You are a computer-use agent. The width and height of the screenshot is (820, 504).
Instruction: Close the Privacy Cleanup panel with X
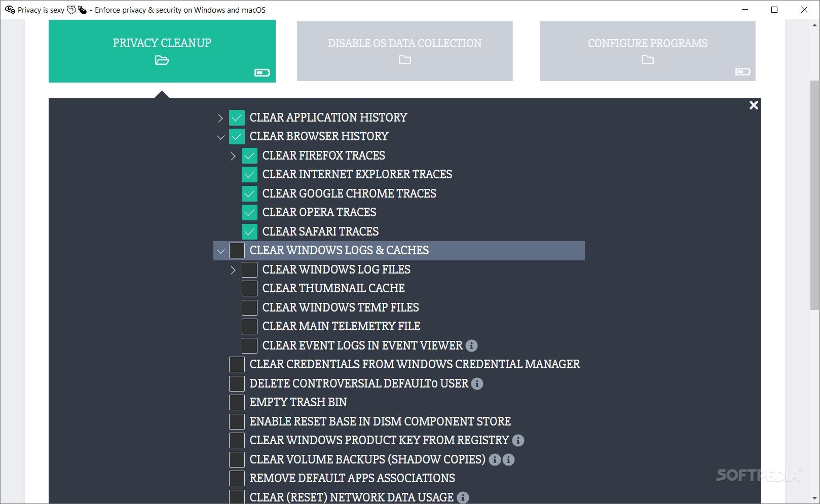point(754,105)
